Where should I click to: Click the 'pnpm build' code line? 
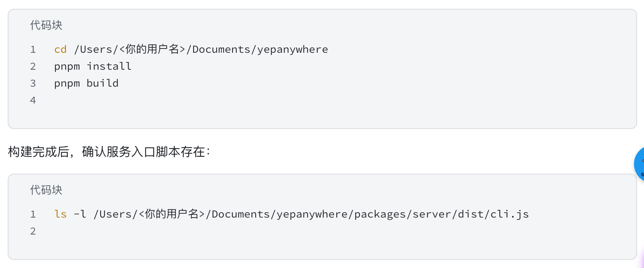(x=86, y=83)
